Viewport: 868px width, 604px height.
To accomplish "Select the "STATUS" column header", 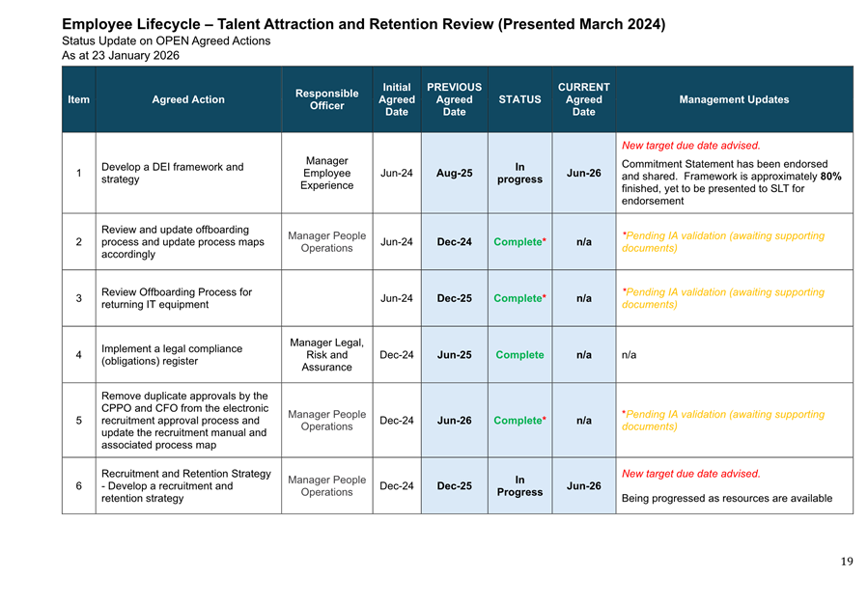I will 519,99.
